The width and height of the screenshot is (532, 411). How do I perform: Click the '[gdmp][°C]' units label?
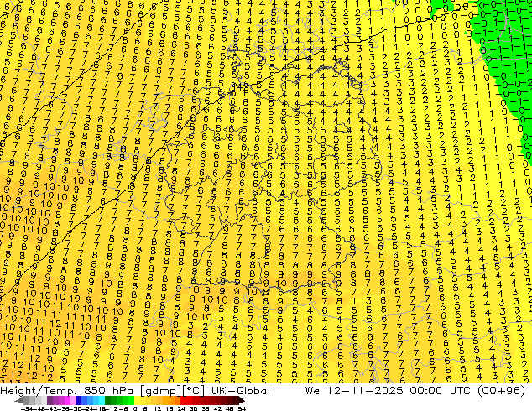[173, 391]
